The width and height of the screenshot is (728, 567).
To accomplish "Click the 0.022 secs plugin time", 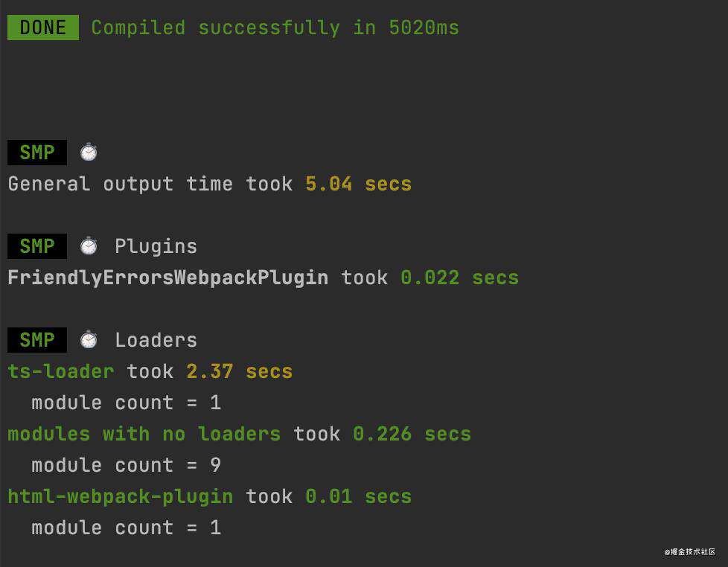I will click(x=459, y=278).
